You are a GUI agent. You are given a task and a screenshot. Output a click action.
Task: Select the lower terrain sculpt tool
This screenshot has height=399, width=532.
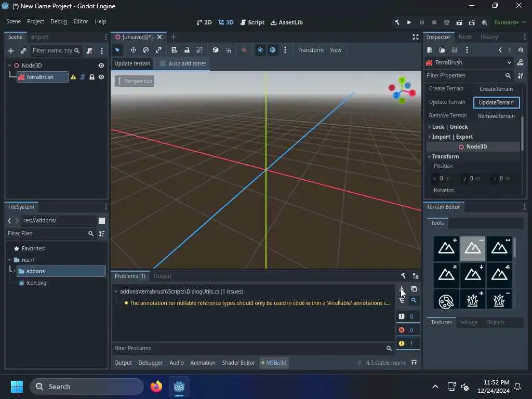473,249
